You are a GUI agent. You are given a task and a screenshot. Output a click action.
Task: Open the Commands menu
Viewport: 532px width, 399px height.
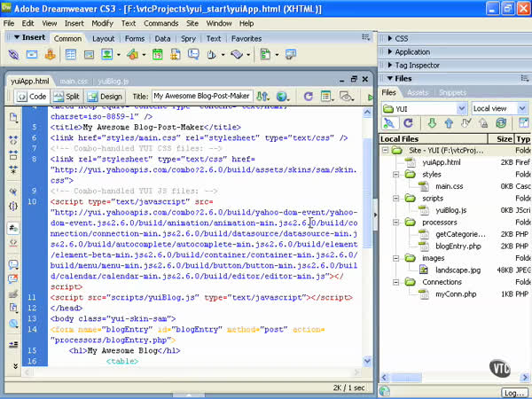(160, 23)
